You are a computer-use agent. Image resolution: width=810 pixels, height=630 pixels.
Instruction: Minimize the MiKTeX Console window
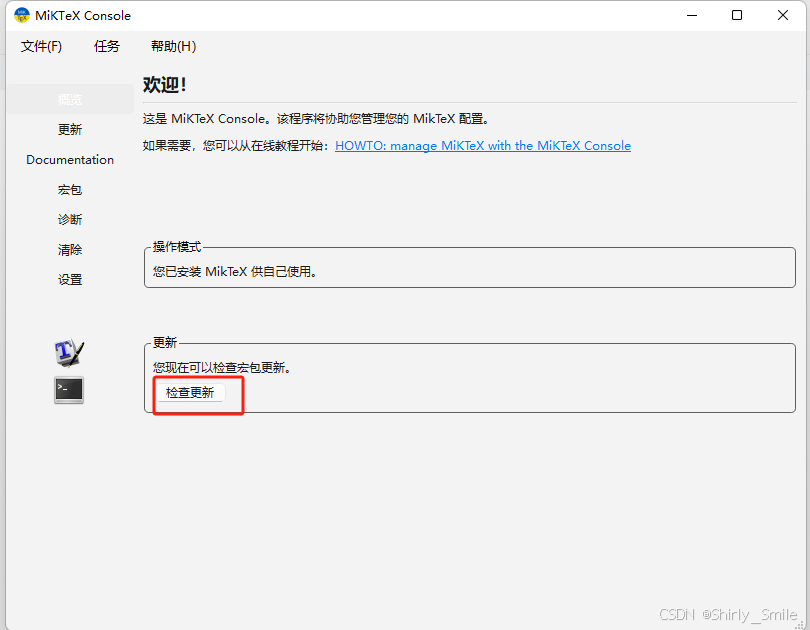tap(692, 15)
